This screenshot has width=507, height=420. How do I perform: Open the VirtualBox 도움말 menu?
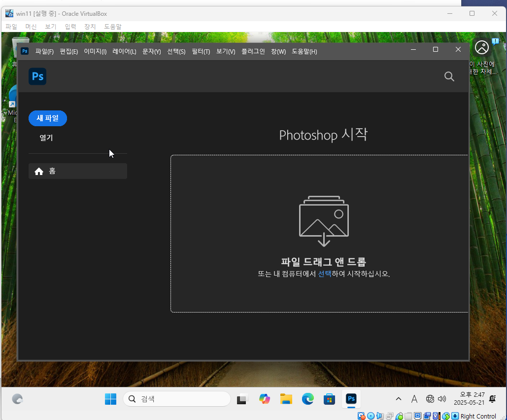point(112,27)
